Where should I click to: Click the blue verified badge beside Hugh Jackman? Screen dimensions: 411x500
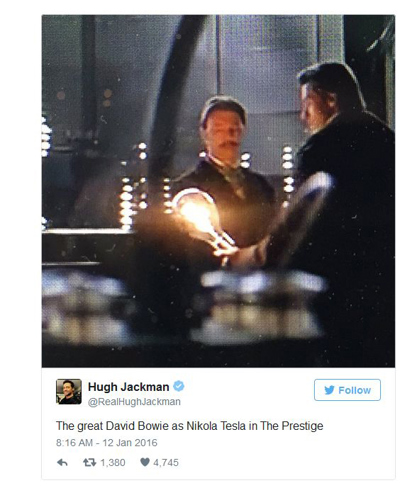179,386
